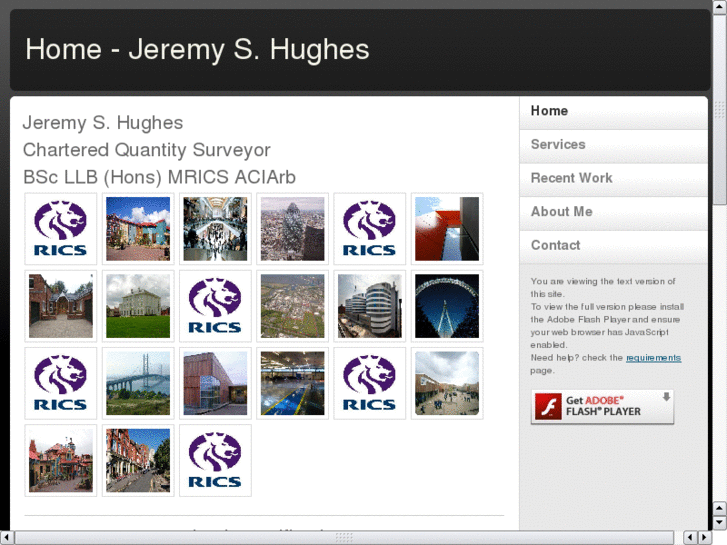Click RICS logo left of plaza crowd photo
The image size is (727, 545).
[370, 383]
